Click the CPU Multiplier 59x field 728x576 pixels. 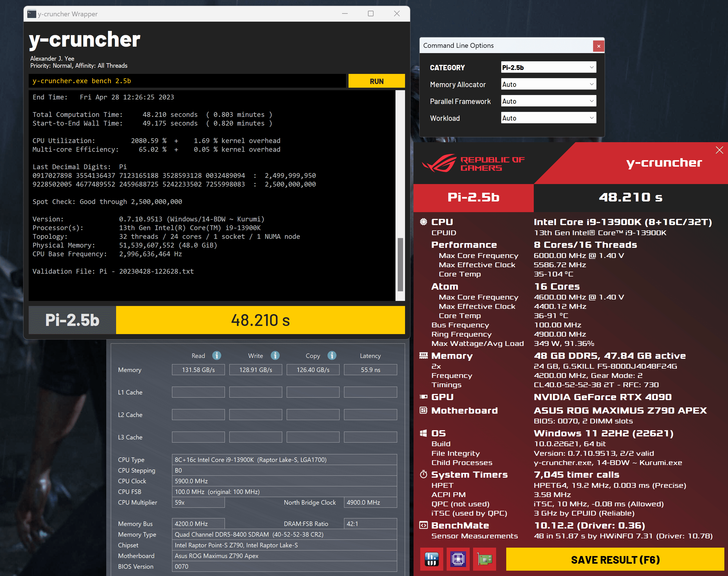(198, 502)
